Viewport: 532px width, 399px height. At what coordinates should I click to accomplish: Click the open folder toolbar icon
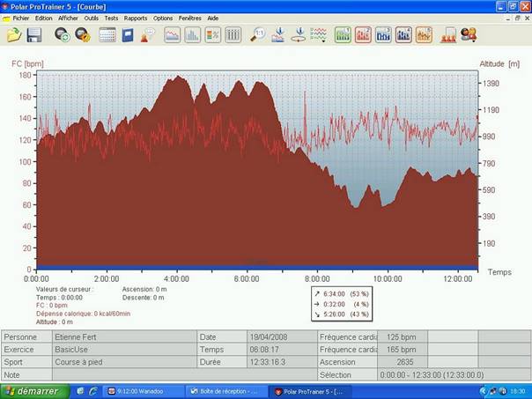coord(14,35)
